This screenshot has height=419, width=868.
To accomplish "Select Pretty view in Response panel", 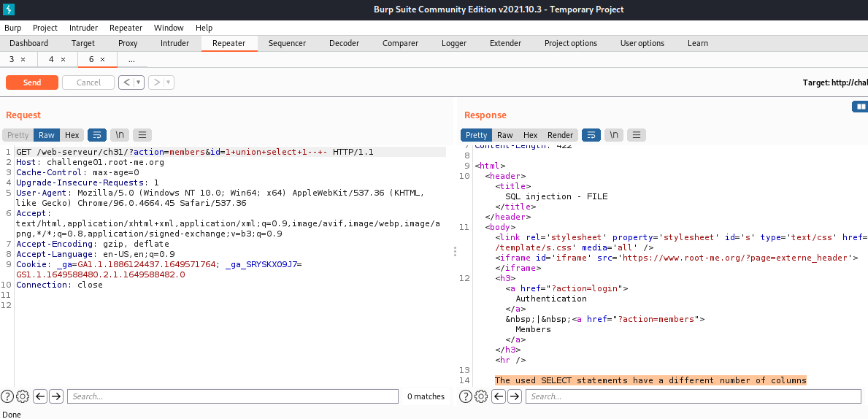I will tap(476, 135).
